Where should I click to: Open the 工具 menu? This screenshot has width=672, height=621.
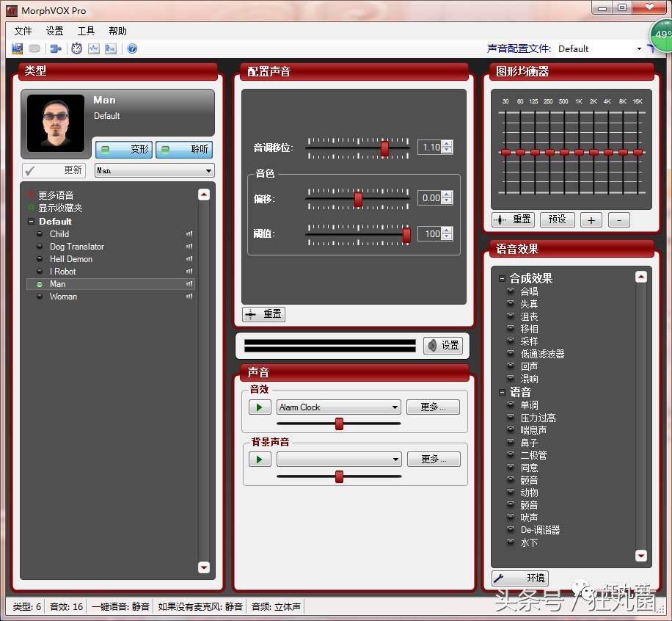[x=86, y=31]
